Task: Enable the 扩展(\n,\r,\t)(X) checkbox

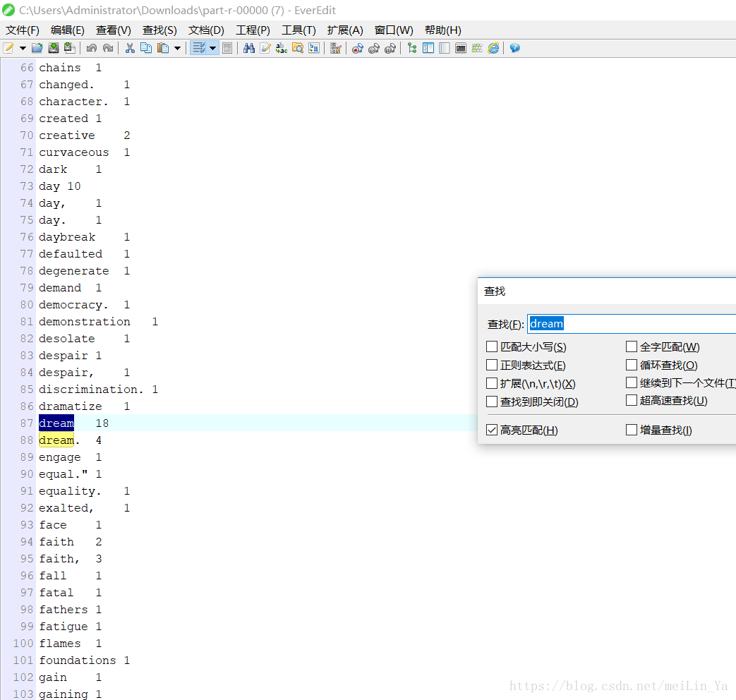Action: [x=492, y=384]
